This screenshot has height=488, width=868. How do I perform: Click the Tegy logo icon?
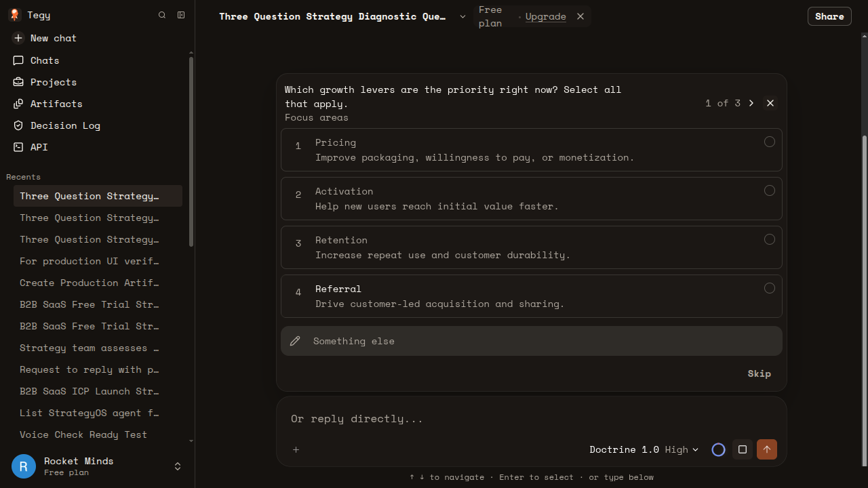point(14,15)
